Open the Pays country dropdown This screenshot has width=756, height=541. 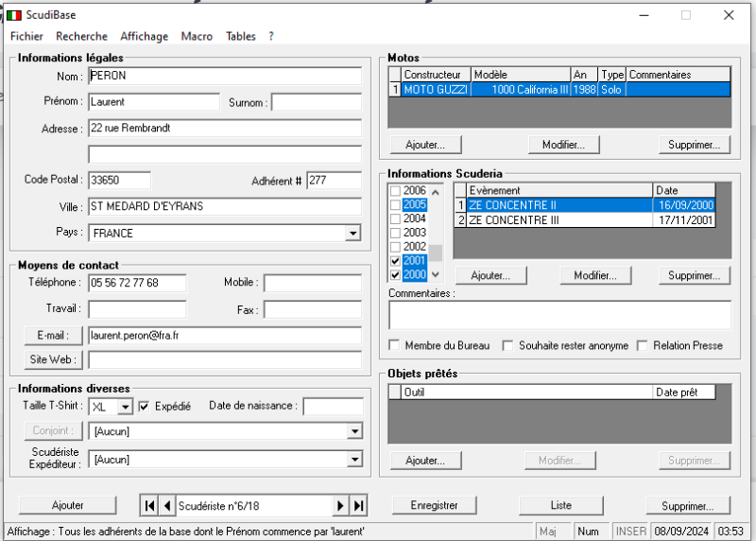352,234
